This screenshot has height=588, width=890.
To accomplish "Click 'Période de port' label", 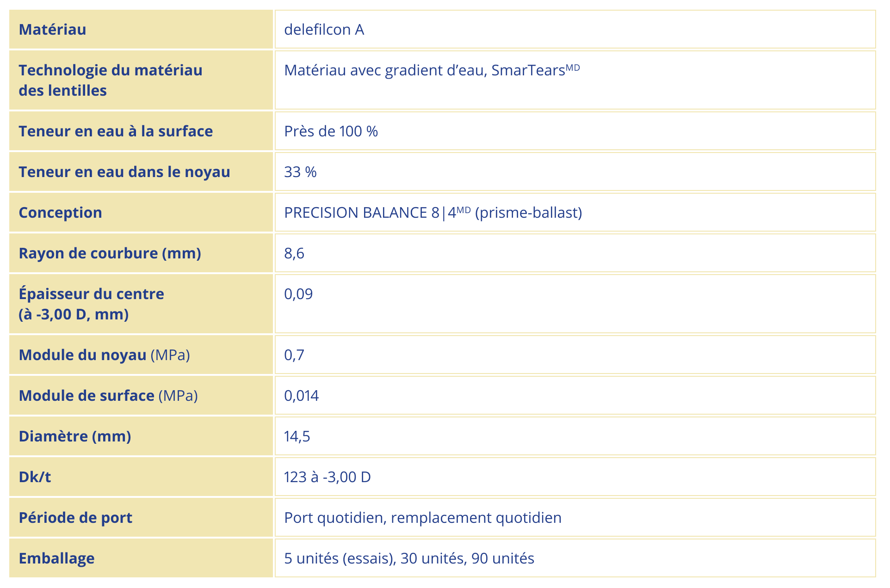I will point(75,518).
